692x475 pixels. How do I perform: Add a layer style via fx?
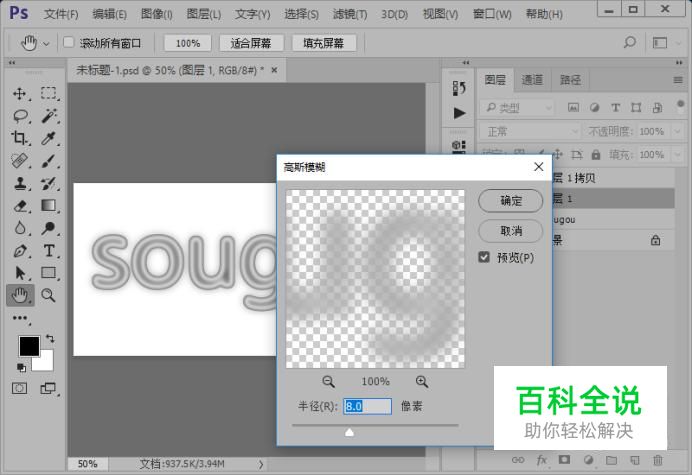pyautogui.click(x=542, y=460)
